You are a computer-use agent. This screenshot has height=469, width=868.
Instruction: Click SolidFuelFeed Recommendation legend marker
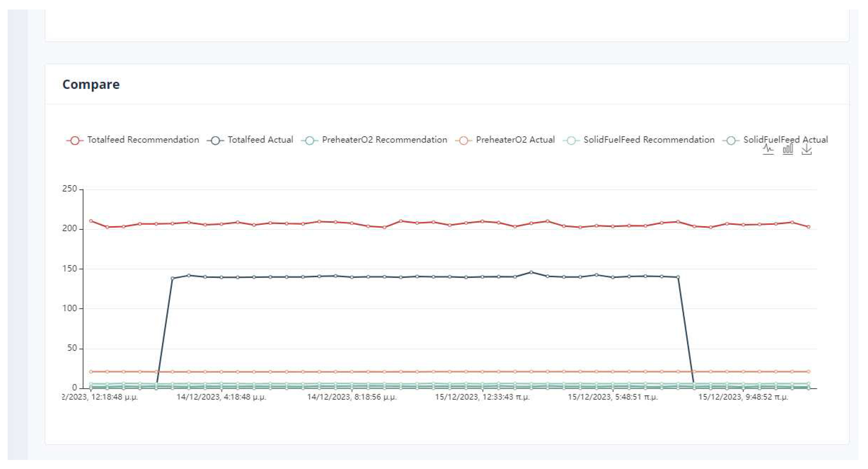pos(571,140)
